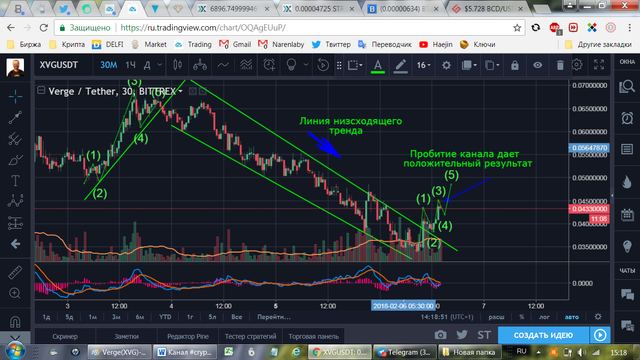
Task: Enter fullscreen mode for the chart
Action: click(x=599, y=64)
